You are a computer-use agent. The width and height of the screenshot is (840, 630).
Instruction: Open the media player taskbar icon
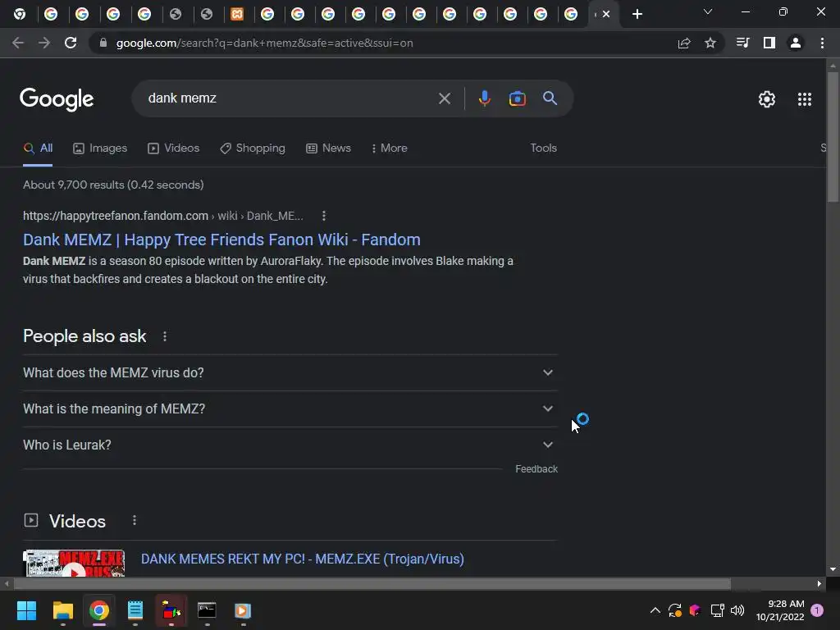(x=243, y=610)
